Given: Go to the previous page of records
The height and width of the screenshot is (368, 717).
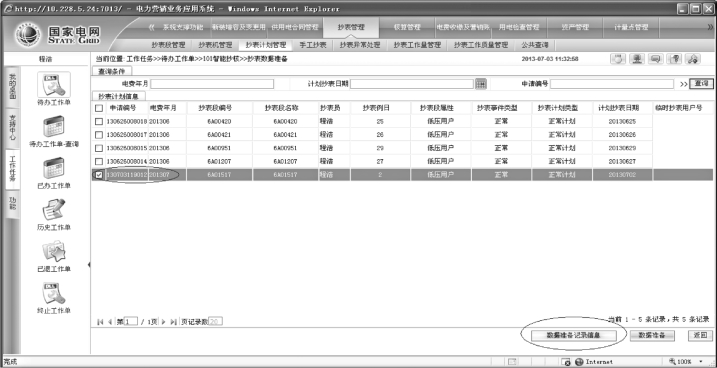Looking at the screenshot, I should tap(110, 322).
